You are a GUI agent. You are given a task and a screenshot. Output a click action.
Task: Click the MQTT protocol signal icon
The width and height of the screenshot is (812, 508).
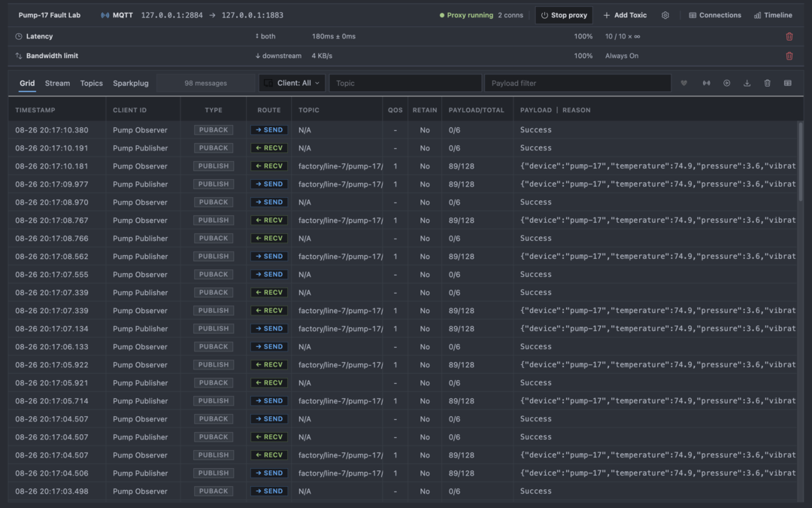105,16
